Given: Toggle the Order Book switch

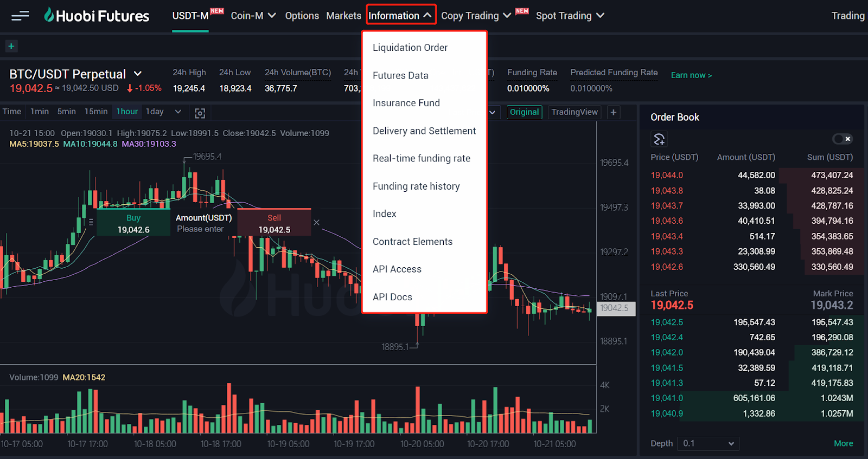Looking at the screenshot, I should [843, 139].
